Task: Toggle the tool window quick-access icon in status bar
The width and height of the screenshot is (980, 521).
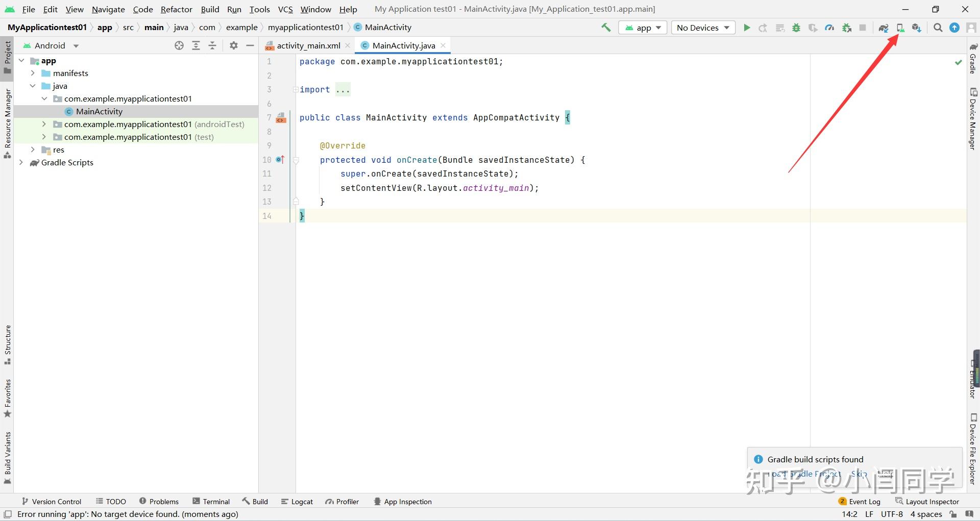Action: point(7,514)
